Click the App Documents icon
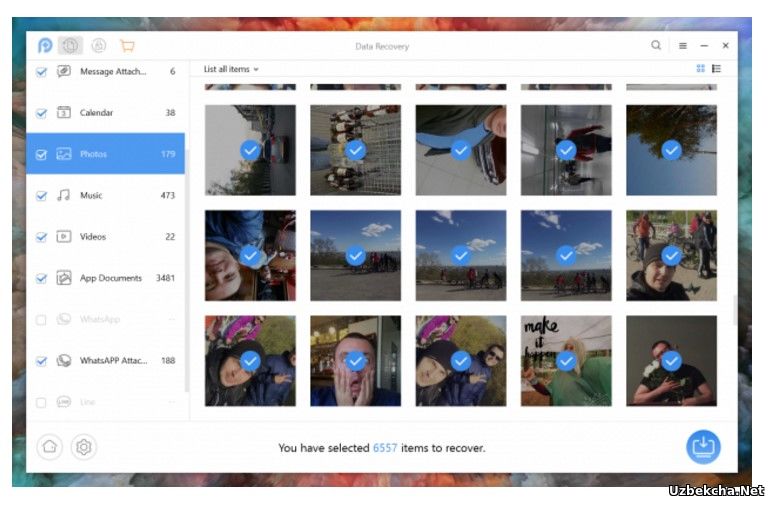 [x=64, y=278]
